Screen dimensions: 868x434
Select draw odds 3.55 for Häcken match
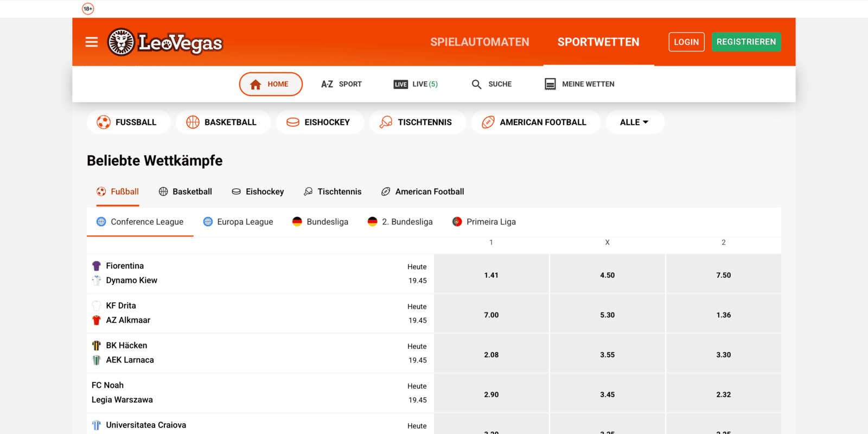(608, 355)
